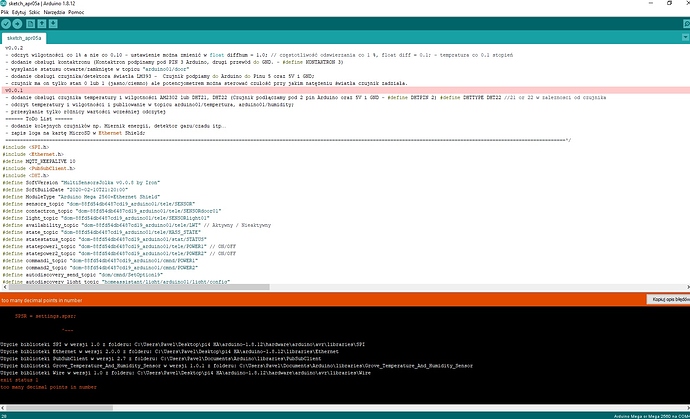Click the 'exit status 1' console line

click(19, 380)
